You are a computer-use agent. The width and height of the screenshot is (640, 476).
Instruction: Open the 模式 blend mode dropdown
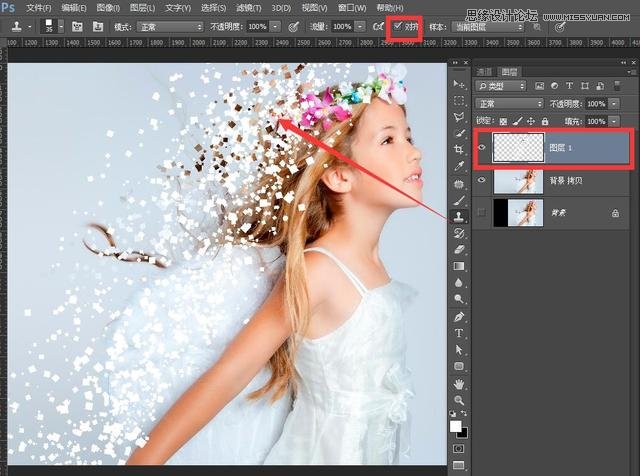[170, 27]
